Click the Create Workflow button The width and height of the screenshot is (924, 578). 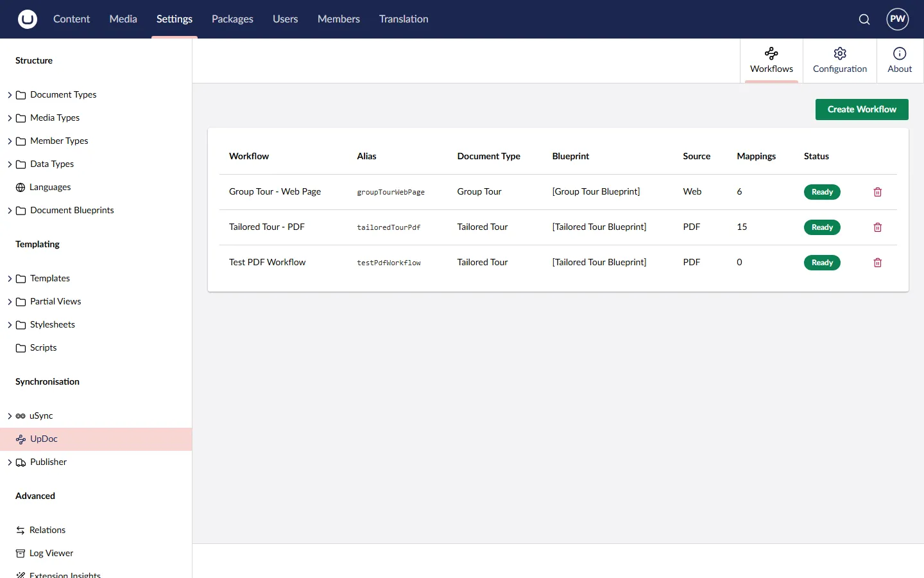point(862,109)
